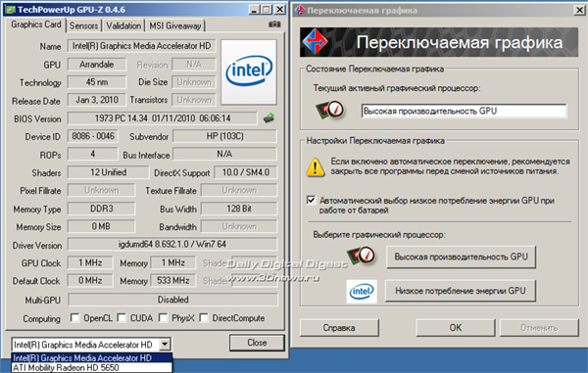Click the Отменить cancel button
This screenshot has height=373, width=588.
pyautogui.click(x=539, y=328)
